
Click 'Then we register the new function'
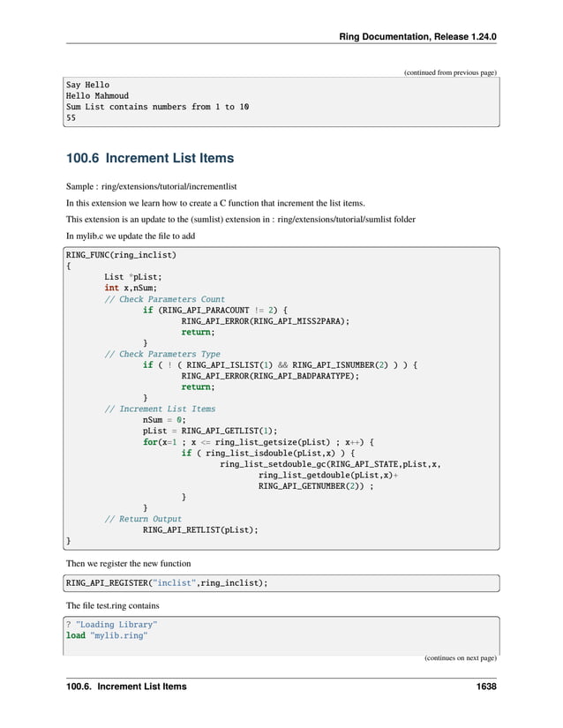click(129, 564)
